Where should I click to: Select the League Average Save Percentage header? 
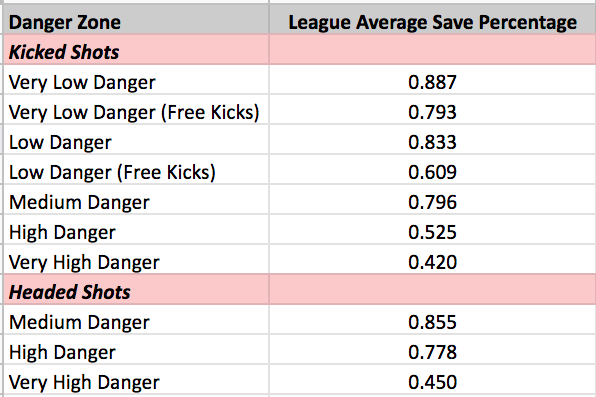click(433, 21)
